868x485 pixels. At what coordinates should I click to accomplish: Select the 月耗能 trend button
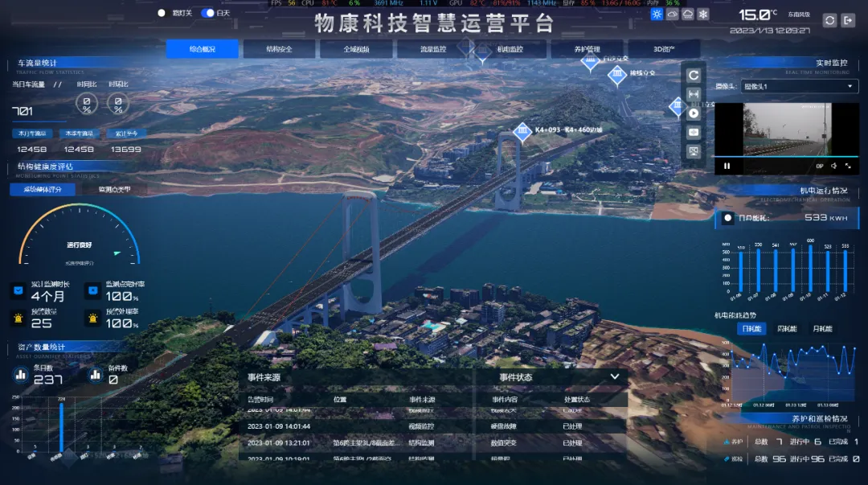pyautogui.click(x=821, y=329)
